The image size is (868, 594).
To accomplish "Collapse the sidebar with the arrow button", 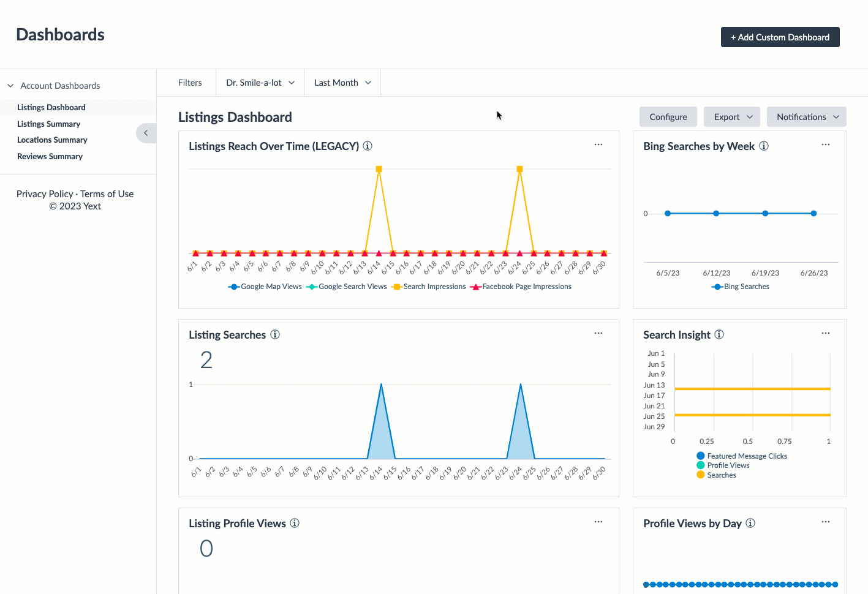I will click(x=146, y=133).
